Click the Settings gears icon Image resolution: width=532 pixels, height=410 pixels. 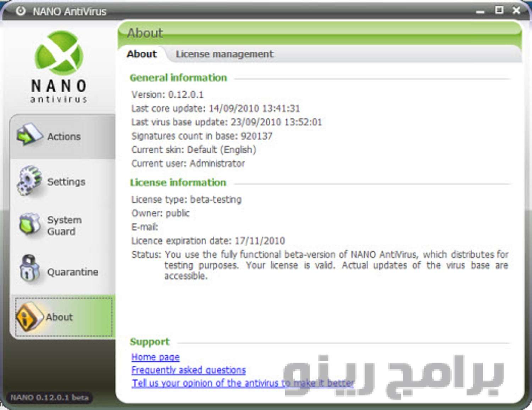[29, 180]
